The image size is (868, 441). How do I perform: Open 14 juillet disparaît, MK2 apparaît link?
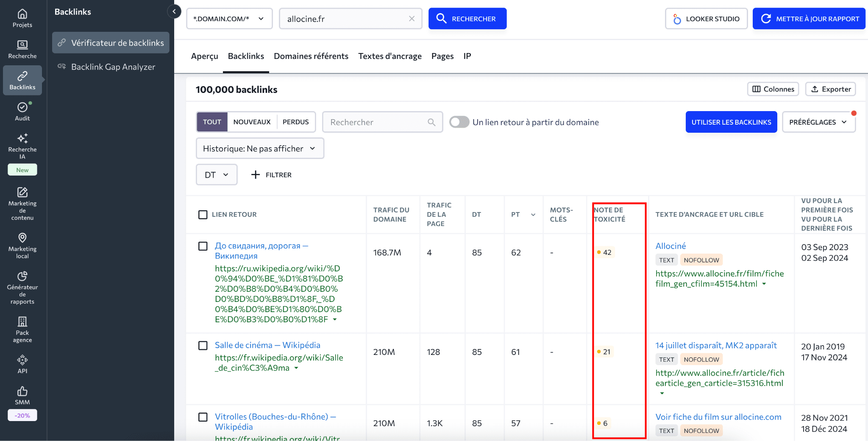pos(716,345)
